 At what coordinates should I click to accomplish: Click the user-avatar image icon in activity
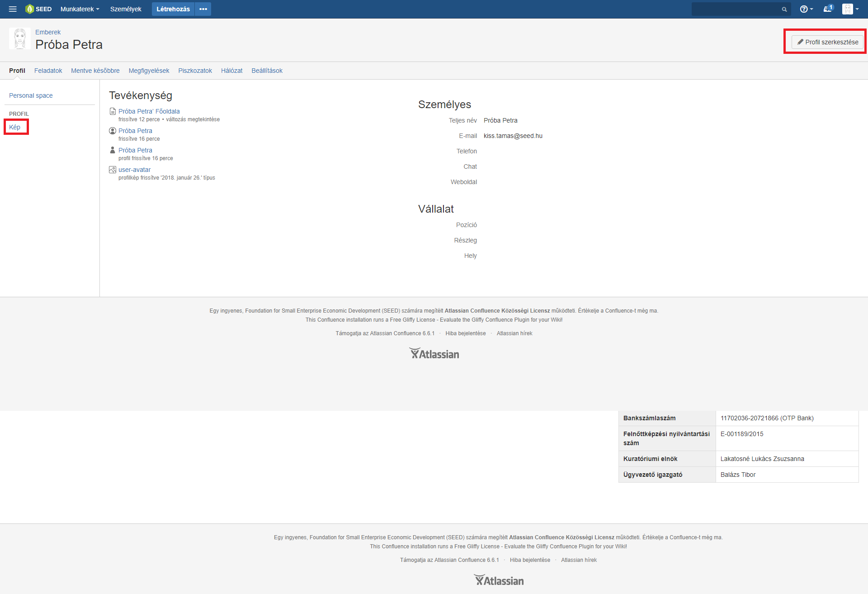tap(113, 170)
